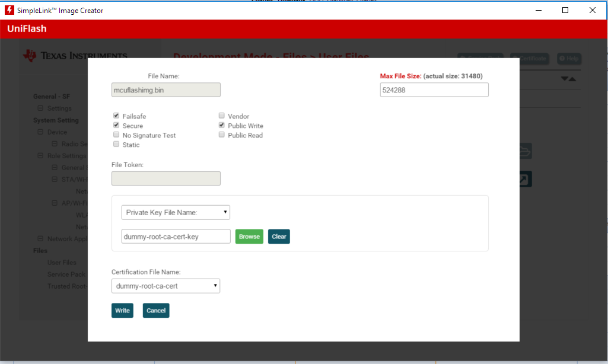608x364 pixels.
Task: Enable the No Signature Test checkbox
Action: coord(116,135)
